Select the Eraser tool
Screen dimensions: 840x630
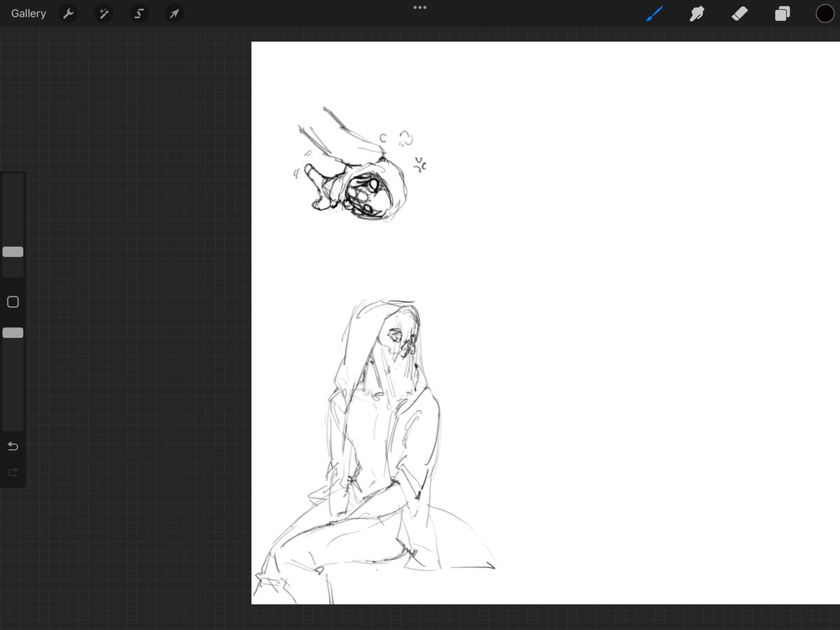[x=740, y=13]
